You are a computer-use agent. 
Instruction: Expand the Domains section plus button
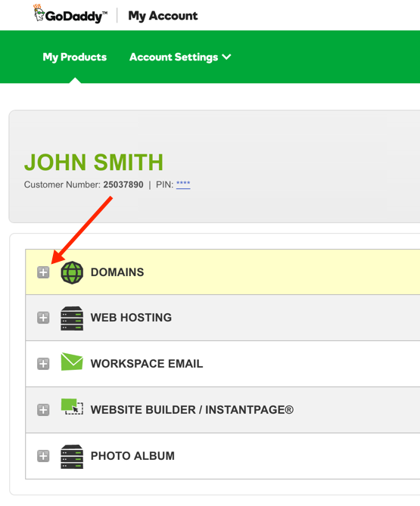(x=43, y=272)
